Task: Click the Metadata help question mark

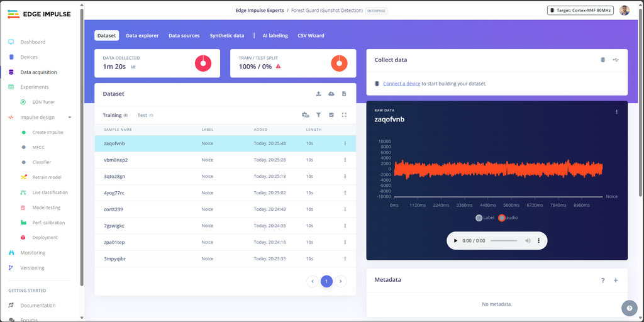Action: (x=603, y=280)
